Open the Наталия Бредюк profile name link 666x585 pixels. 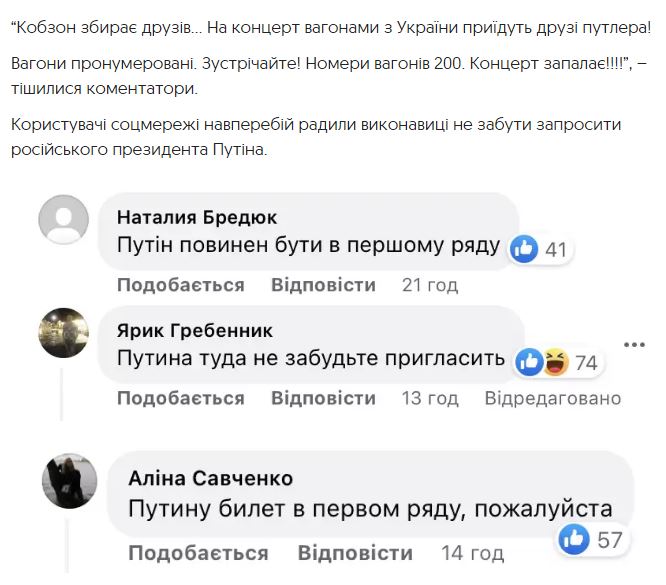[197, 216]
